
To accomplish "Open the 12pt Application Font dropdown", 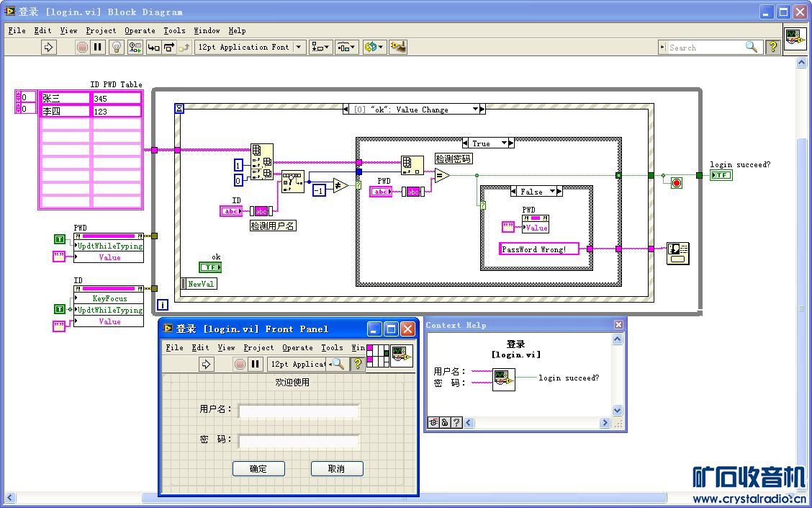I will point(250,47).
